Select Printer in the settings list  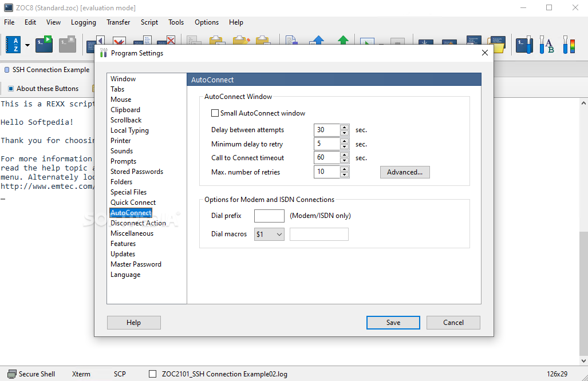pos(120,141)
